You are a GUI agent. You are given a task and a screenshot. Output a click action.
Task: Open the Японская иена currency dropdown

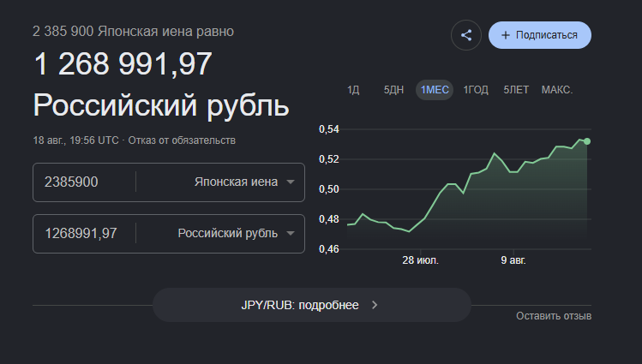tap(244, 182)
